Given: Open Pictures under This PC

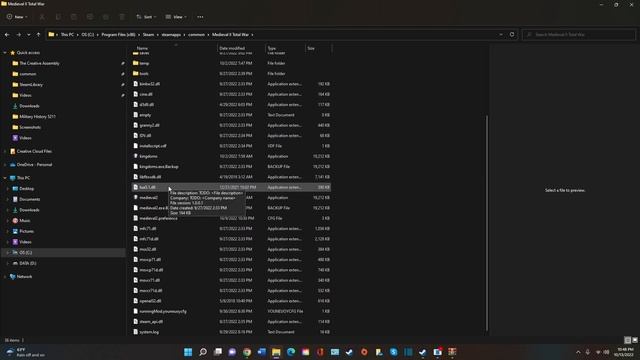Looking at the screenshot, I should click(27, 231).
